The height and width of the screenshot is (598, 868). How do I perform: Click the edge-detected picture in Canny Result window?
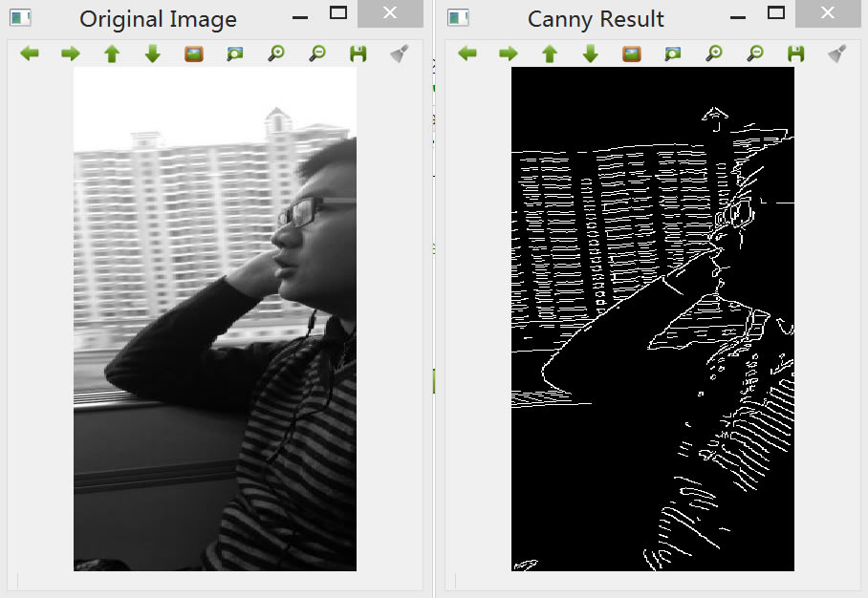(653, 319)
